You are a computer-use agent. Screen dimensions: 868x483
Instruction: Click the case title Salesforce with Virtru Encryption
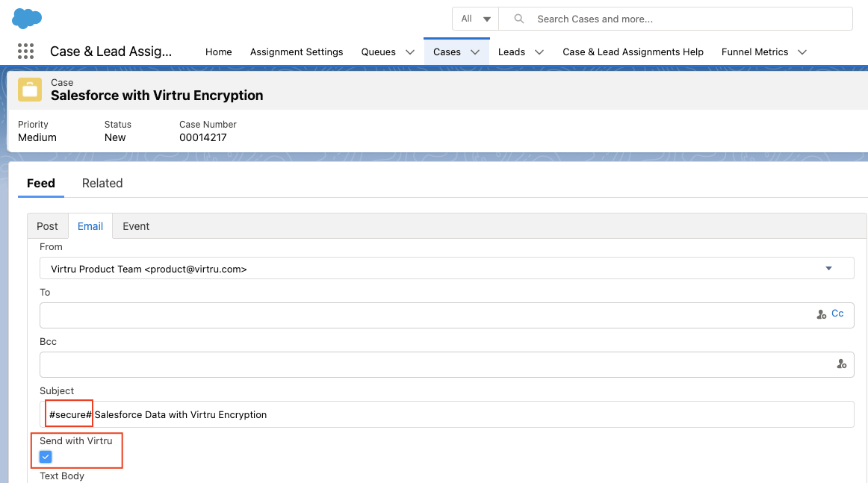tap(157, 96)
